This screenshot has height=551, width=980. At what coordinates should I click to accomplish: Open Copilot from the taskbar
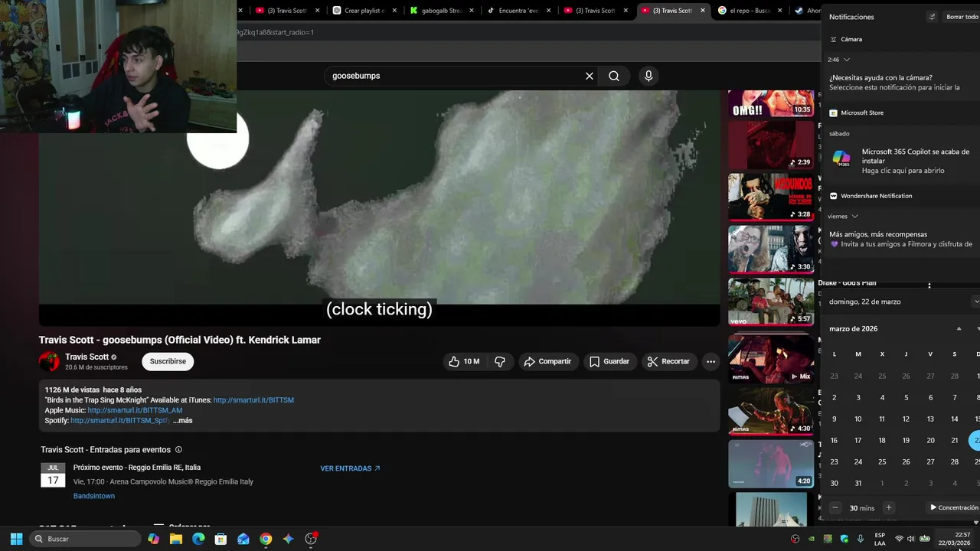(x=154, y=539)
